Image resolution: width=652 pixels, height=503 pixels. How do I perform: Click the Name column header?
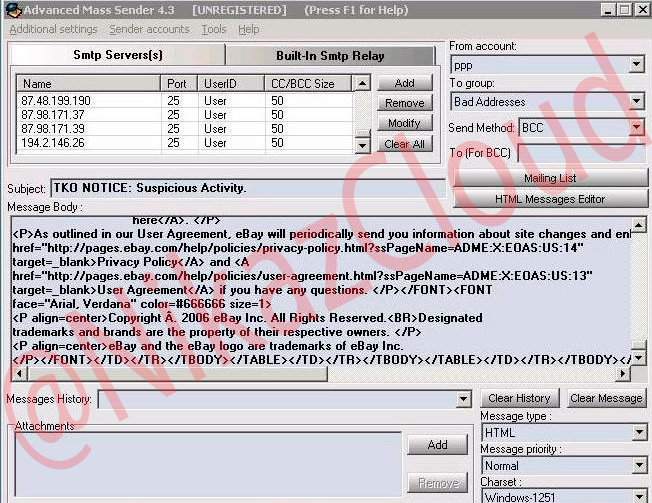pyautogui.click(x=89, y=84)
